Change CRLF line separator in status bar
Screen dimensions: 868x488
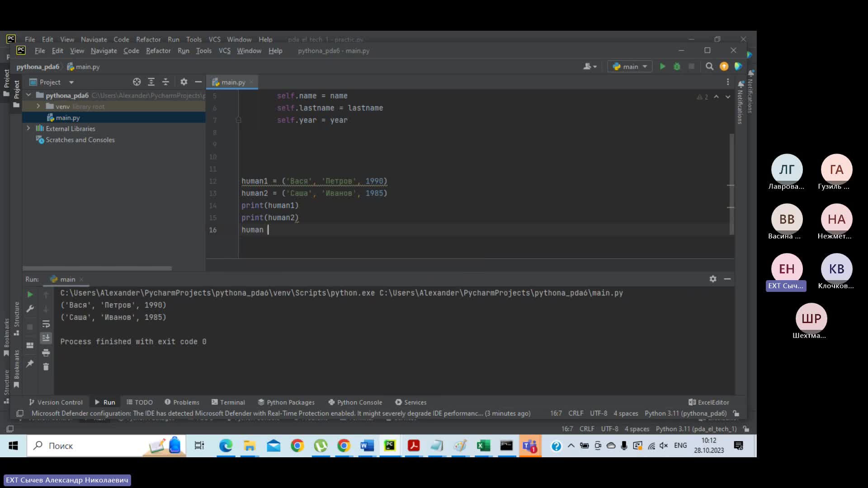click(576, 413)
